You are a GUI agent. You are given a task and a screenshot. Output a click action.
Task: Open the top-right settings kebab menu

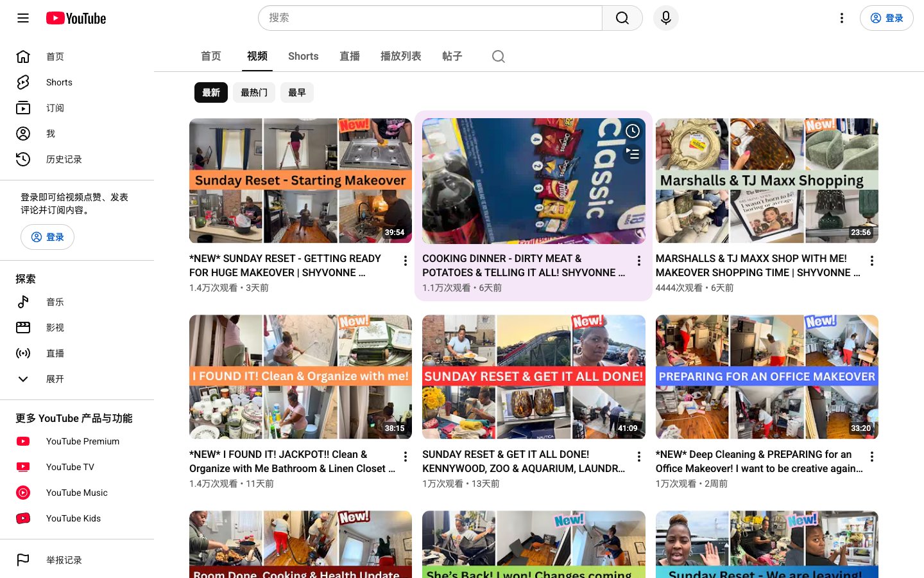coord(842,18)
